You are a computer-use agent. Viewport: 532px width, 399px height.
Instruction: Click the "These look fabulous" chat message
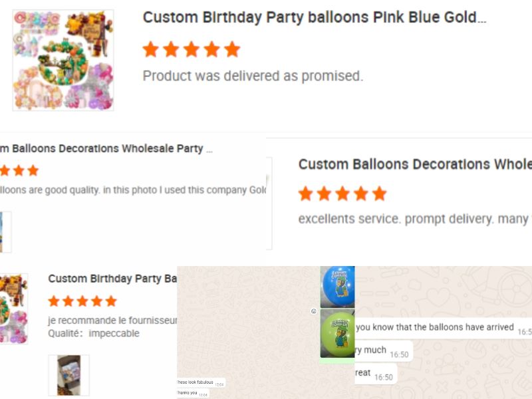[x=195, y=382]
